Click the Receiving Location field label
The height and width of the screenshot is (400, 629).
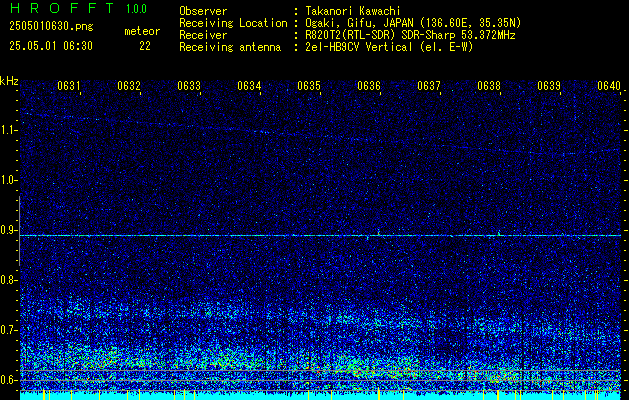pos(233,23)
